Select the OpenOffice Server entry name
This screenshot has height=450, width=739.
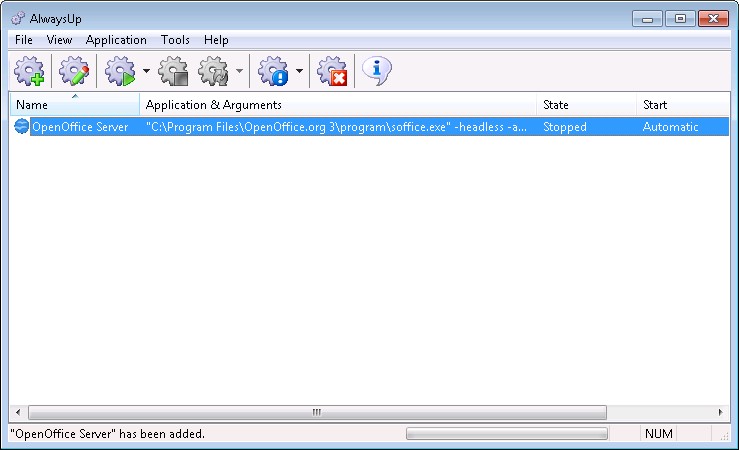pos(80,127)
